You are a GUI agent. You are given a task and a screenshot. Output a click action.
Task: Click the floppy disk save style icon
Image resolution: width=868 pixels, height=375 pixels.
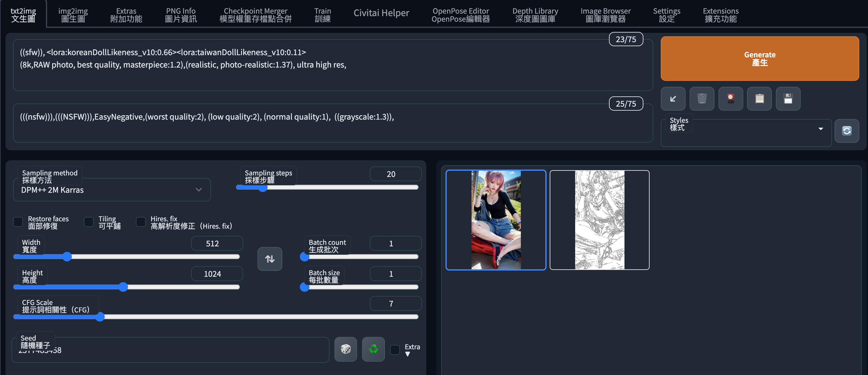point(788,99)
